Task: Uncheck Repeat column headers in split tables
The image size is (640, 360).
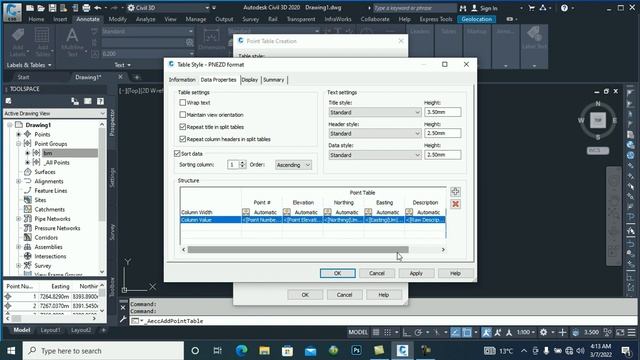Action: click(182, 139)
